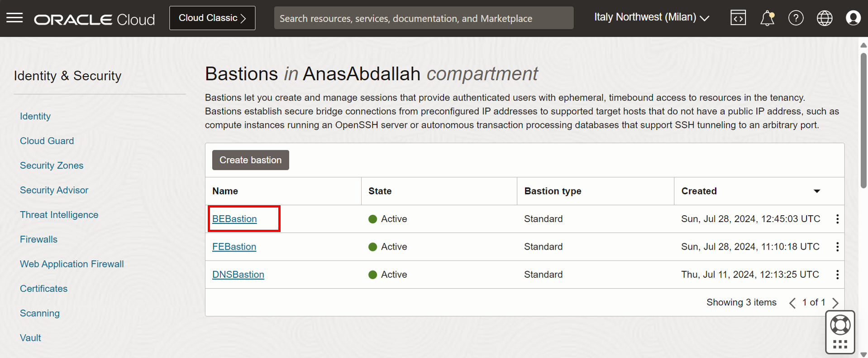Toggle sort order on Created column
The height and width of the screenshot is (358, 868).
[816, 191]
